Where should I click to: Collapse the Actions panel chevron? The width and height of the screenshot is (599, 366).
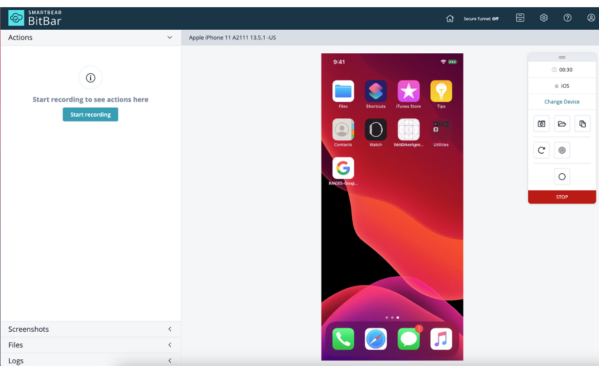click(x=170, y=37)
